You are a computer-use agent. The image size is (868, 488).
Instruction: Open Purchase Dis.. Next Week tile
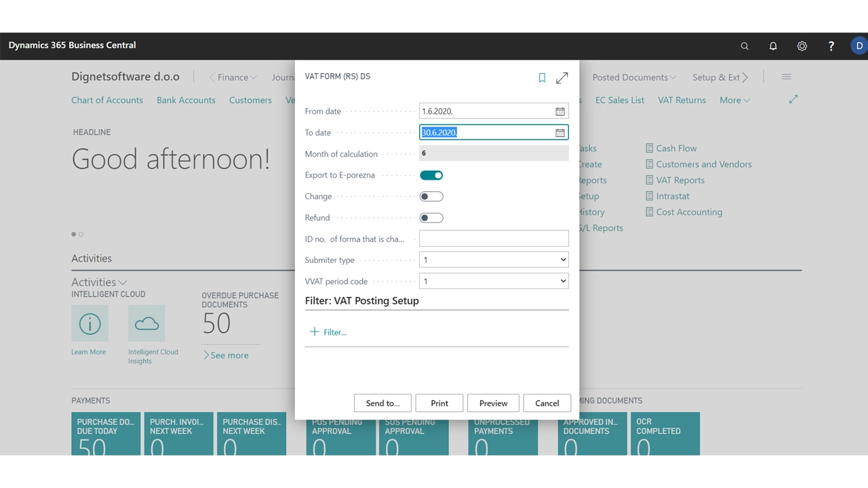pos(252,434)
